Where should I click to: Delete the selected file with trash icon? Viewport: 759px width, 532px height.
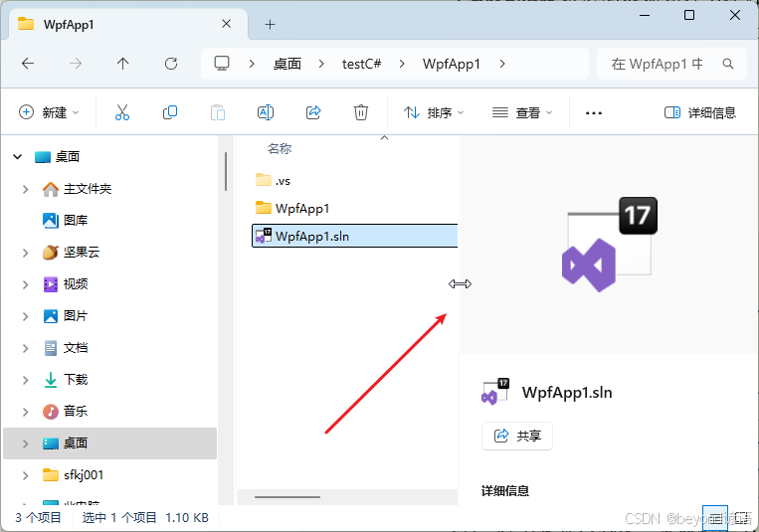coord(361,112)
